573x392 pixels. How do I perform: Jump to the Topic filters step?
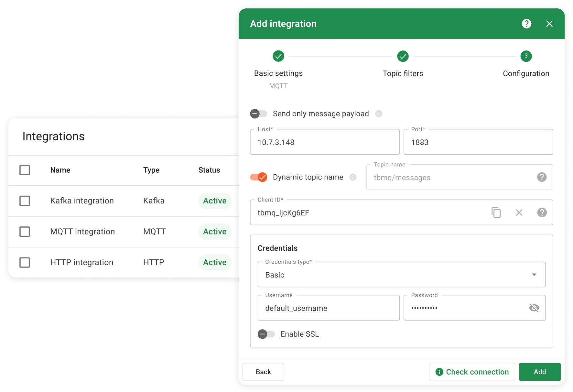pyautogui.click(x=403, y=56)
